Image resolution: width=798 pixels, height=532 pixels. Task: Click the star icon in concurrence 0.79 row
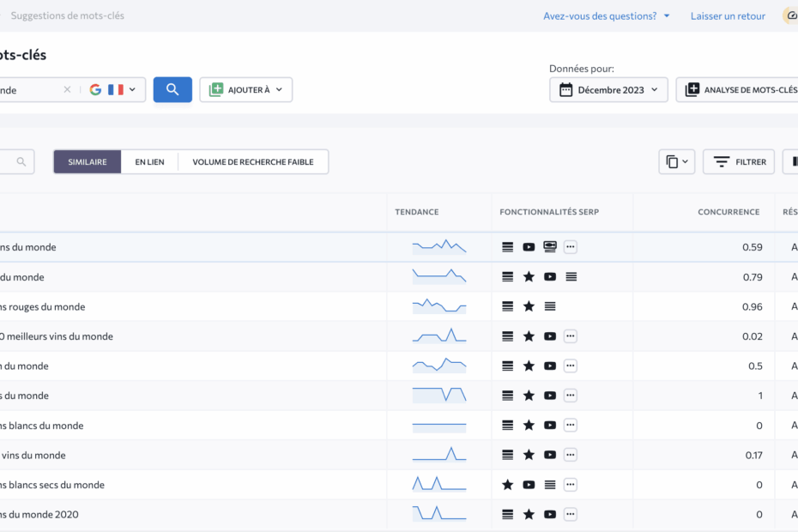coord(529,277)
